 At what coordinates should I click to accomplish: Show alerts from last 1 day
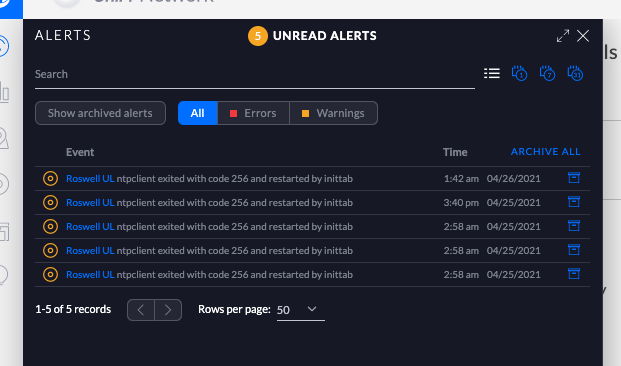coord(519,73)
